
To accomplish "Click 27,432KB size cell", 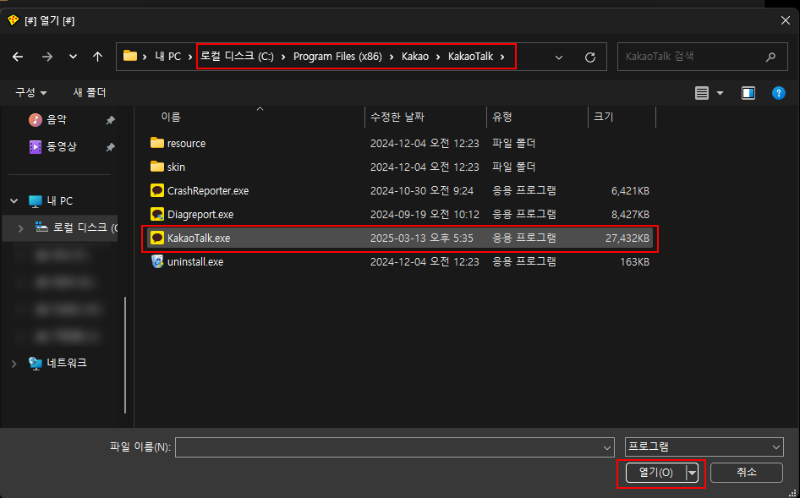I will coord(627,238).
